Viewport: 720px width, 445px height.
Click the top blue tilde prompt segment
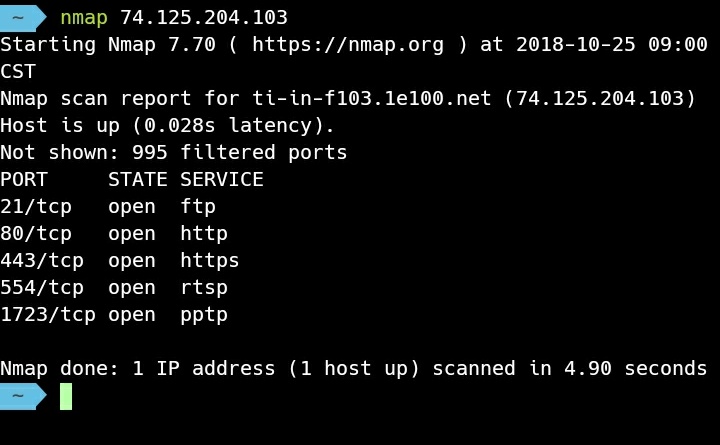(x=22, y=18)
